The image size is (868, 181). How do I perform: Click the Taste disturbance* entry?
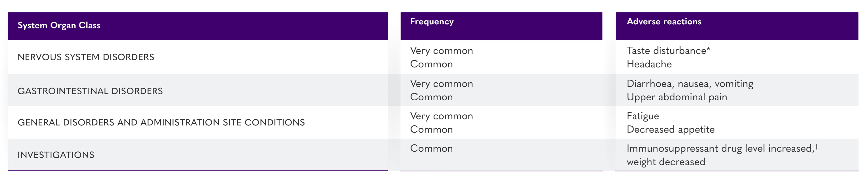pos(668,51)
